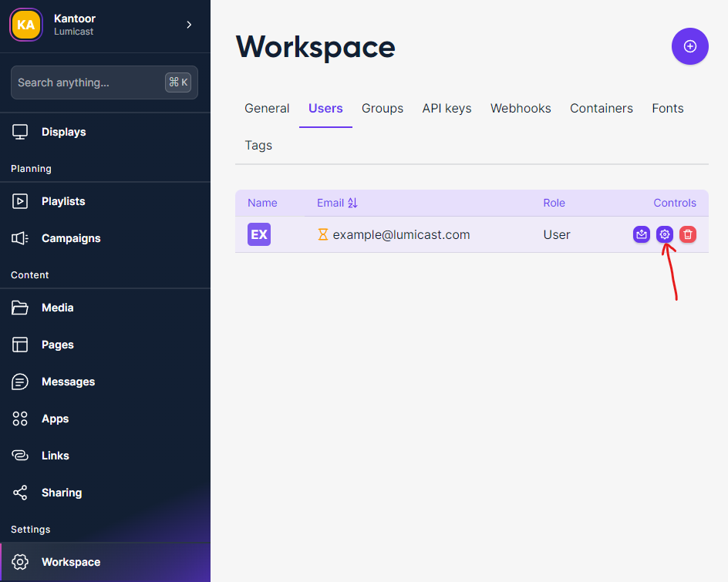
Task: Switch to the Webhooks tab
Action: (520, 108)
